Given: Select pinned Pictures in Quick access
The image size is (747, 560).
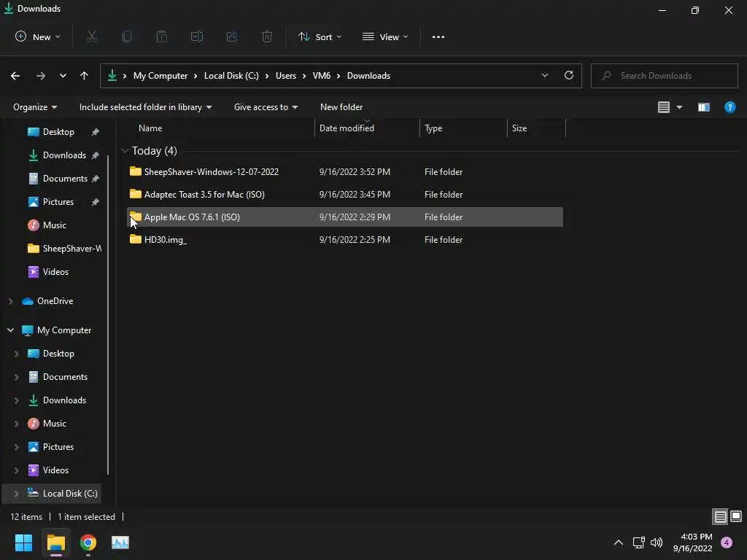Looking at the screenshot, I should click(58, 202).
